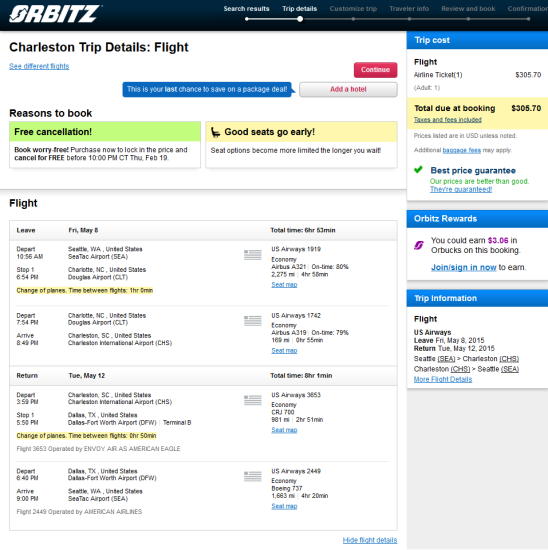This screenshot has width=548, height=550.
Task: Open the Taxes and fees included link
Action: coord(448,120)
